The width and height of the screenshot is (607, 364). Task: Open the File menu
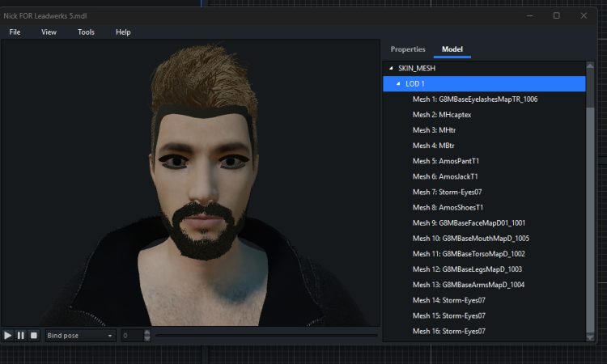click(15, 32)
